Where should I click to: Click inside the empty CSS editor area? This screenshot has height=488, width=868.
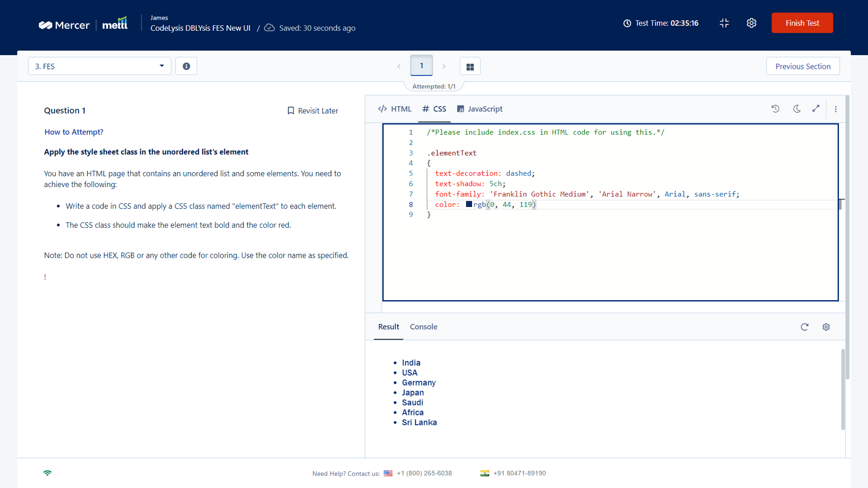(x=610, y=260)
